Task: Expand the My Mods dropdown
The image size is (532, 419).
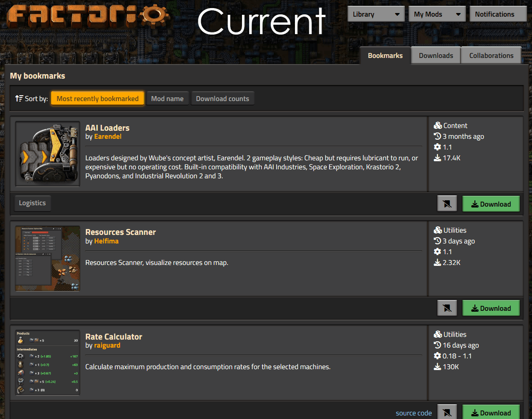Action: [x=437, y=14]
